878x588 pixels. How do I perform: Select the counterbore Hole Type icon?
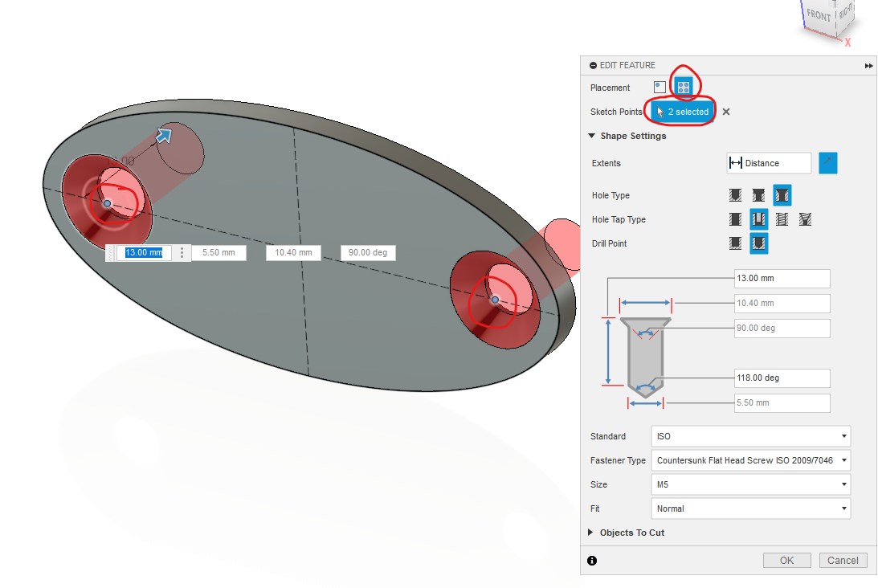click(759, 195)
